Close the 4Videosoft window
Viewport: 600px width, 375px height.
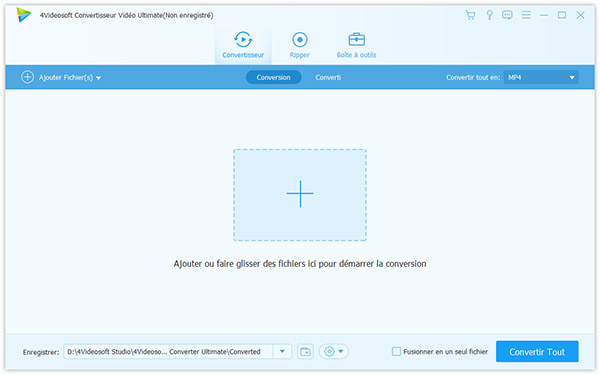click(580, 15)
